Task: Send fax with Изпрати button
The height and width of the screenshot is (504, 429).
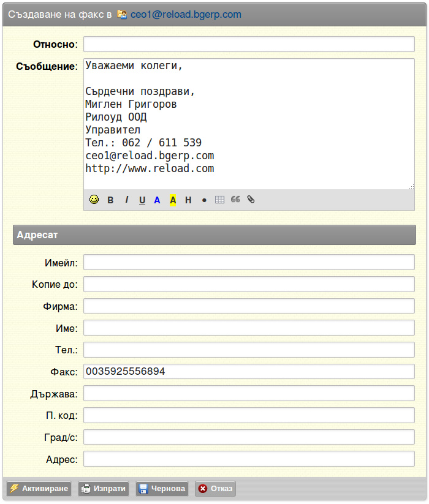Action: 104,489
